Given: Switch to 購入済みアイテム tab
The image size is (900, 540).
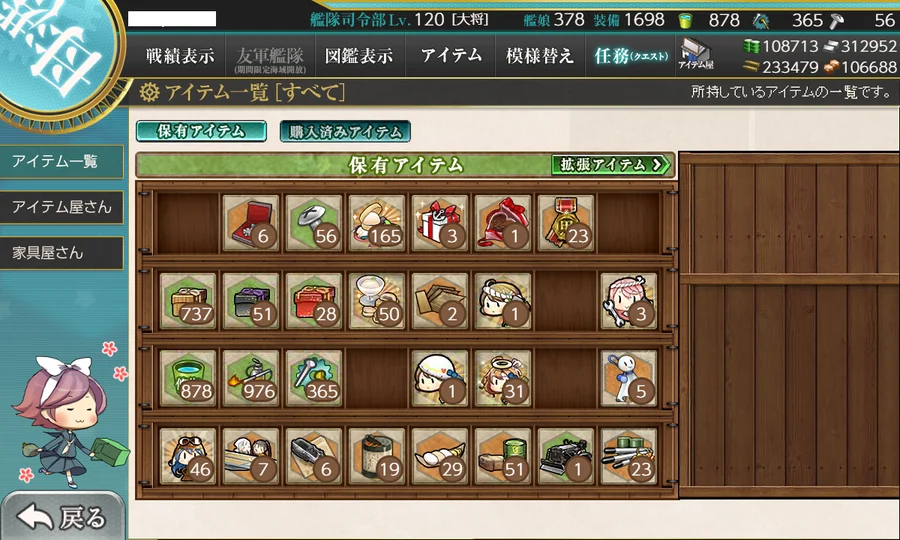Looking at the screenshot, I should pyautogui.click(x=345, y=131).
